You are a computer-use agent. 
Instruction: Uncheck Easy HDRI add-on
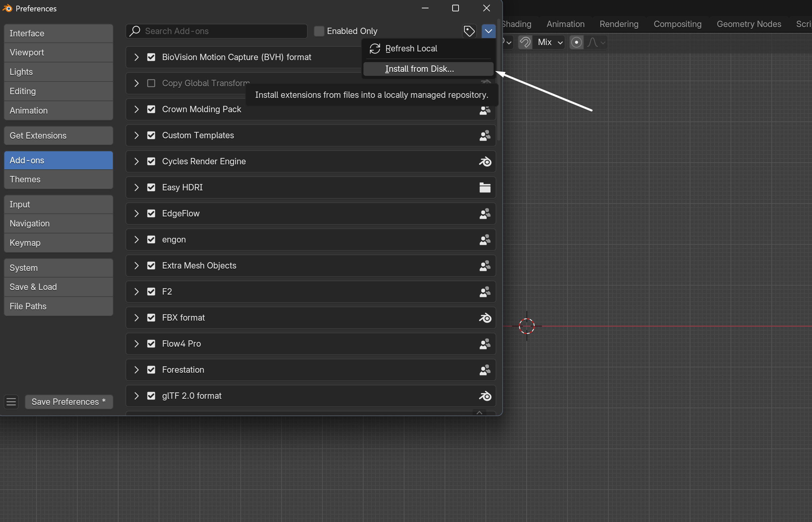click(x=151, y=187)
